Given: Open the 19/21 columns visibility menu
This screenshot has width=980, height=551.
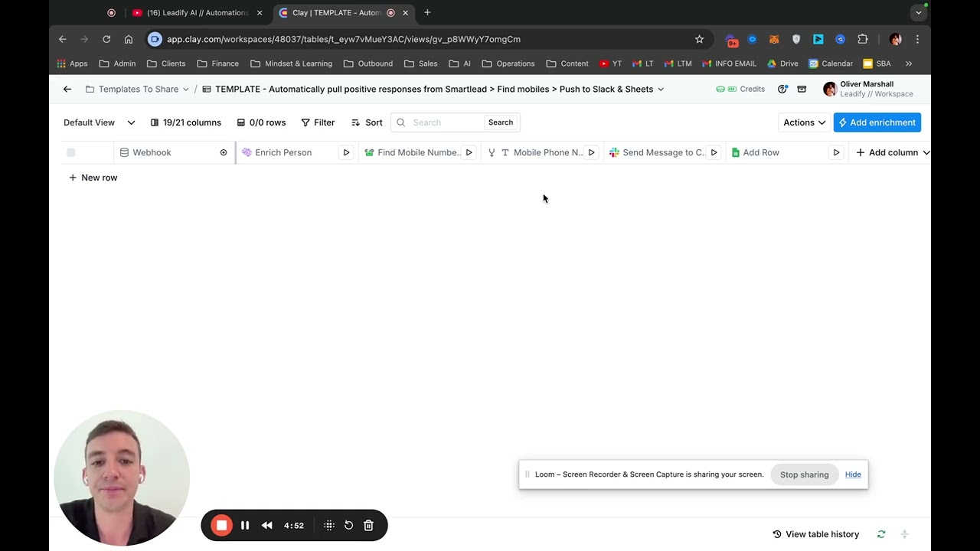Looking at the screenshot, I should [x=186, y=122].
